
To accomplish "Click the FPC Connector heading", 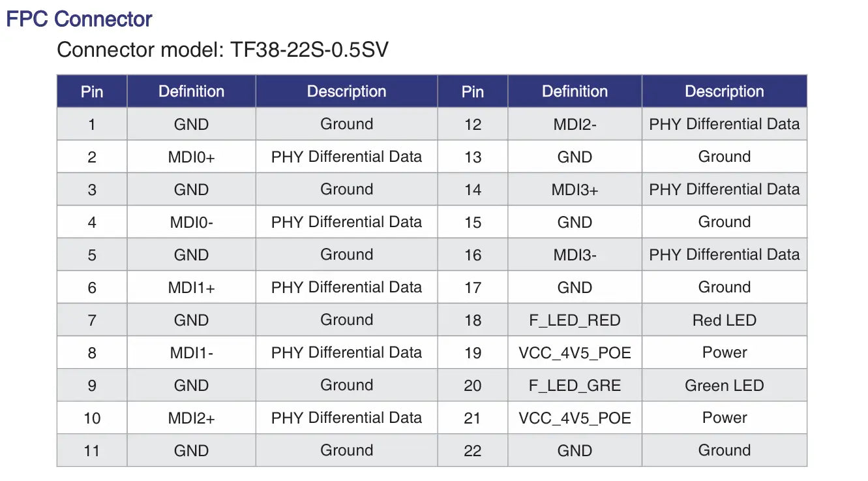I will (79, 20).
